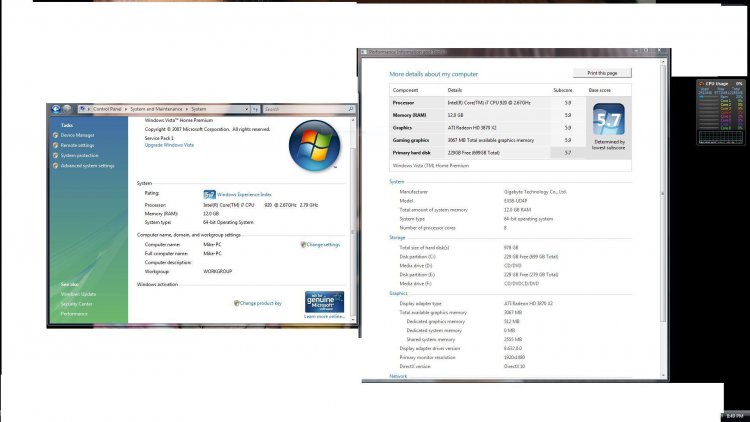This screenshot has height=422, width=750.
Task: Open System protection from Tasks
Action: 79,155
